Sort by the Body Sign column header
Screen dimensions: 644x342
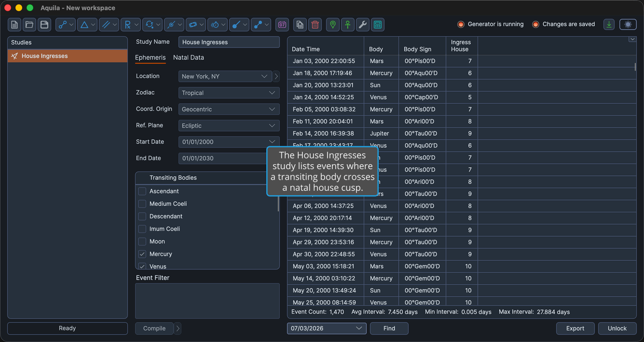click(x=422, y=46)
